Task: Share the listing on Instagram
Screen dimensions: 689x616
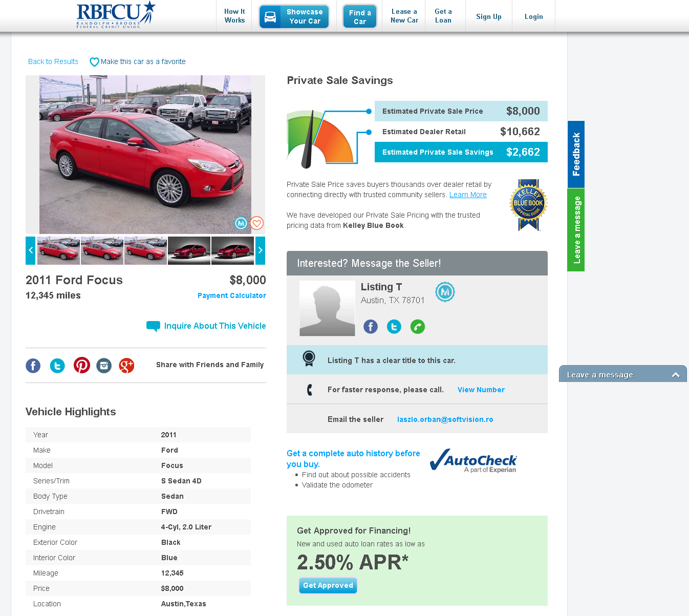Action: click(104, 366)
